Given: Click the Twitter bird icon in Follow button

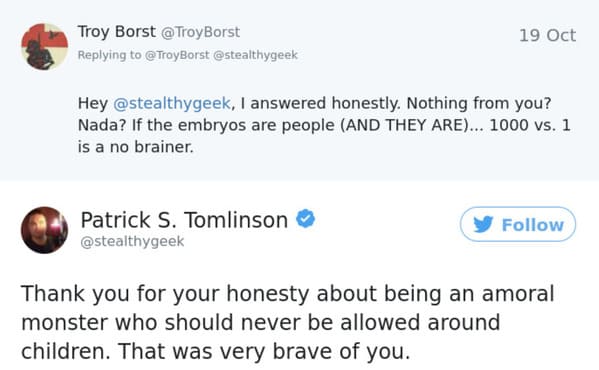Looking at the screenshot, I should point(483,225).
